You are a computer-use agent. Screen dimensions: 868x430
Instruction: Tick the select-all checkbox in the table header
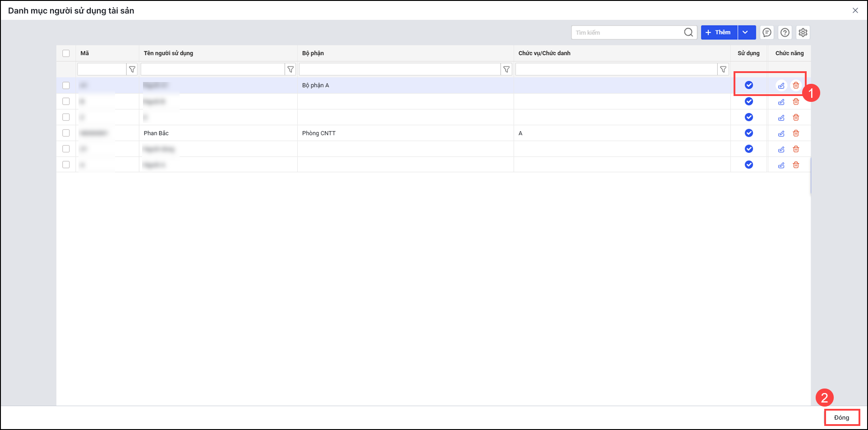click(66, 53)
